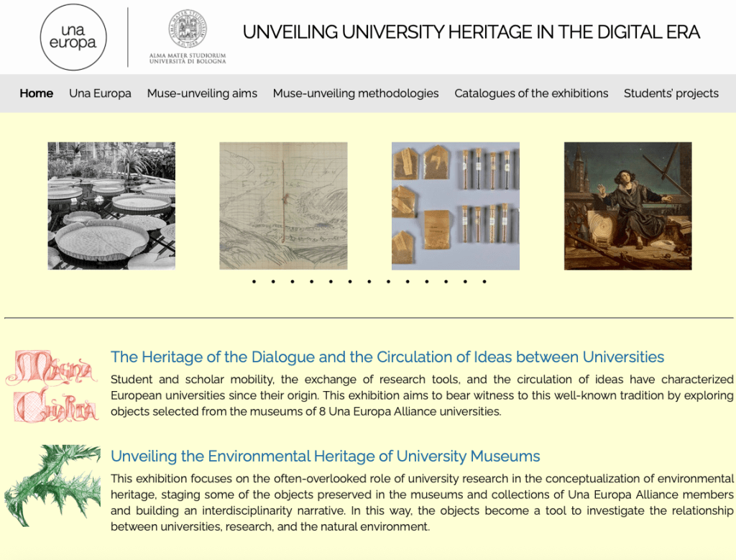Image resolution: width=736 pixels, height=560 pixels.
Task: Open the Una Europa menu item
Action: click(x=100, y=93)
